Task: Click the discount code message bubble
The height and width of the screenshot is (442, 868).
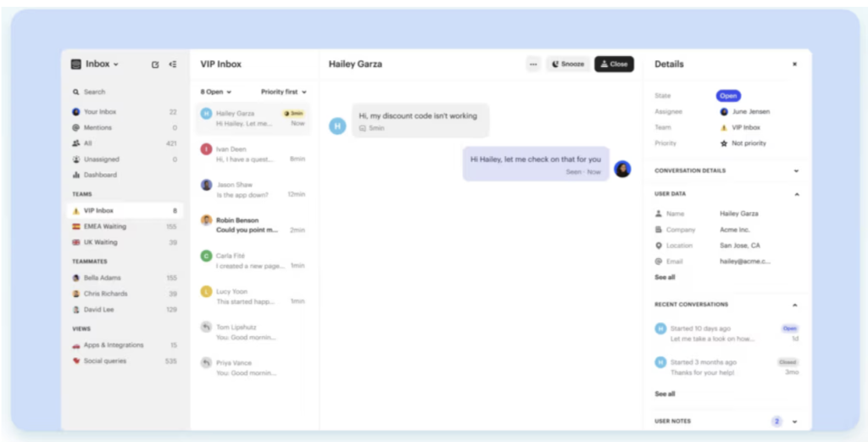Action: click(420, 120)
